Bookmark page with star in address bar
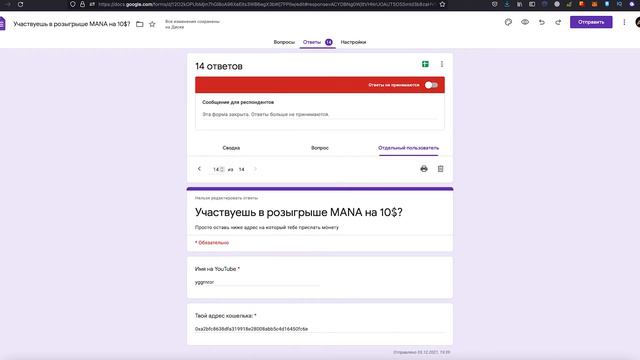Image resolution: width=640 pixels, height=360 pixels. 442,4
